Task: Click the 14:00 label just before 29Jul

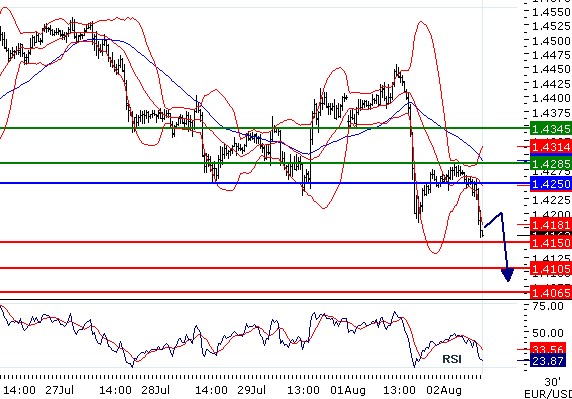Action: point(211,390)
